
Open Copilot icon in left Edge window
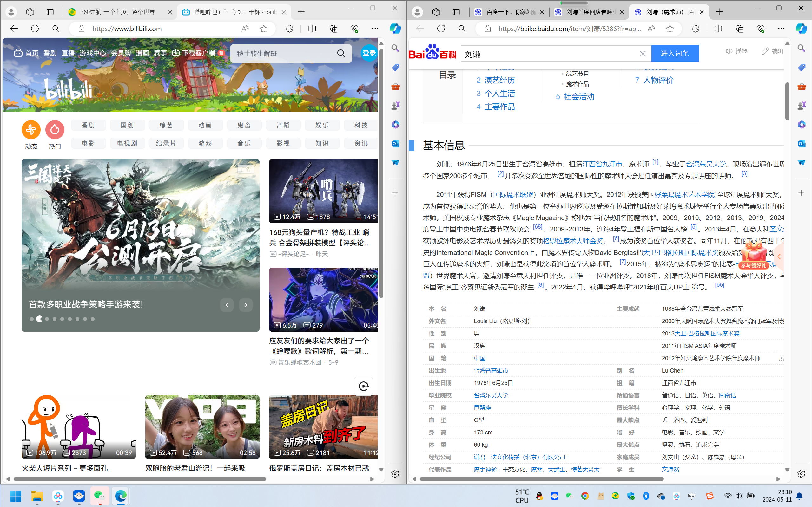395,29
